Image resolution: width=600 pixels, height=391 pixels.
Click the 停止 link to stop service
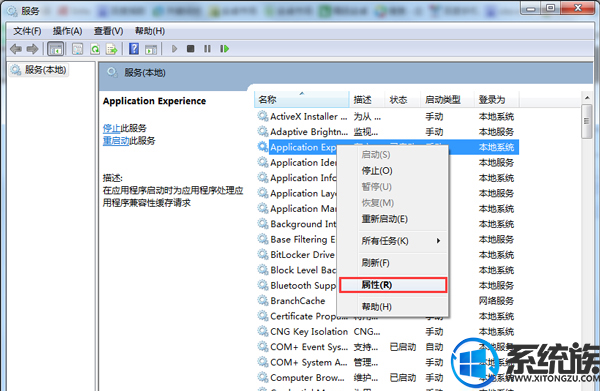pos(111,128)
